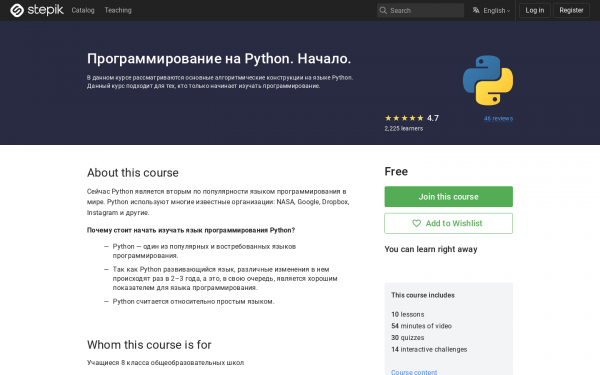Viewport: 600px width, 375px height.
Task: Click bullet Python считается относительно простым языком
Action: (x=193, y=302)
